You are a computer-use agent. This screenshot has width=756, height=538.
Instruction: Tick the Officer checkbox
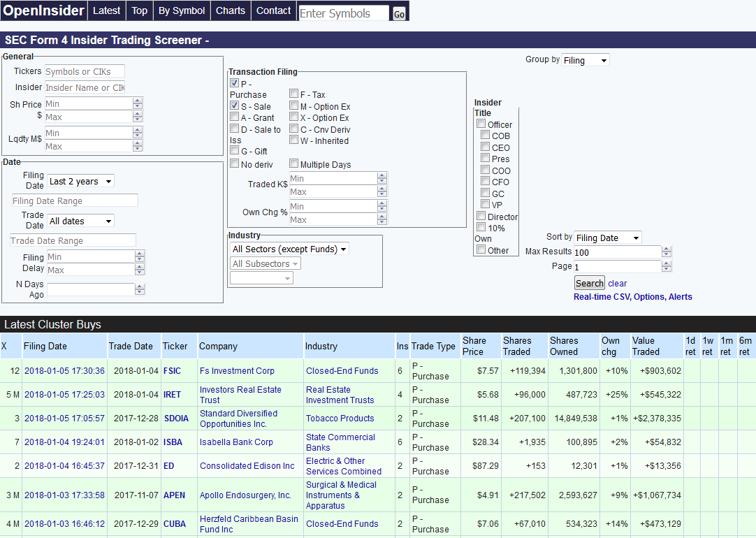coord(481,124)
